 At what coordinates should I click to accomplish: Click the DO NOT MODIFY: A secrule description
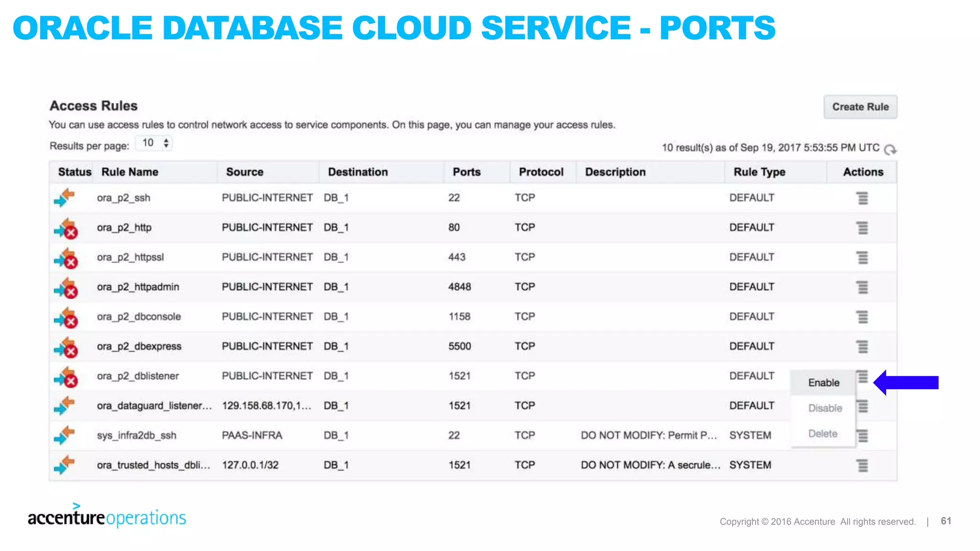pyautogui.click(x=650, y=465)
